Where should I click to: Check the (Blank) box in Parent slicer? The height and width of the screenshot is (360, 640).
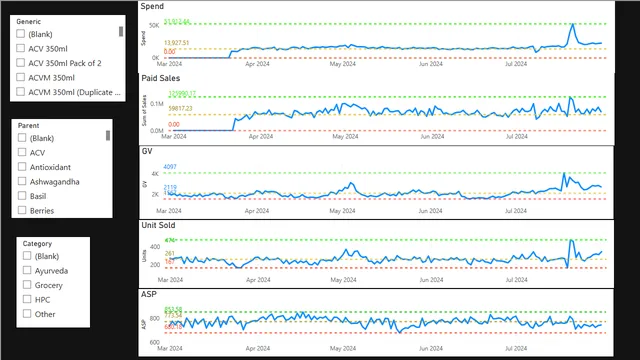click(x=22, y=138)
